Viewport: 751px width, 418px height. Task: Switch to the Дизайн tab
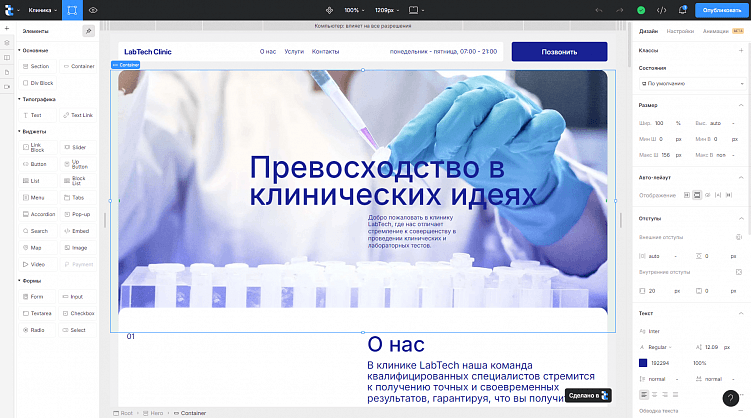(648, 31)
